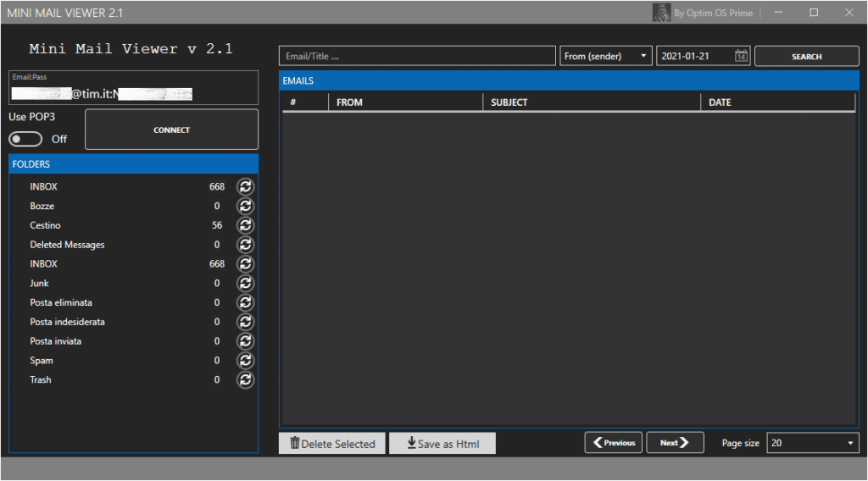The image size is (868, 481).
Task: Expand the Page size dropdown
Action: [813, 443]
